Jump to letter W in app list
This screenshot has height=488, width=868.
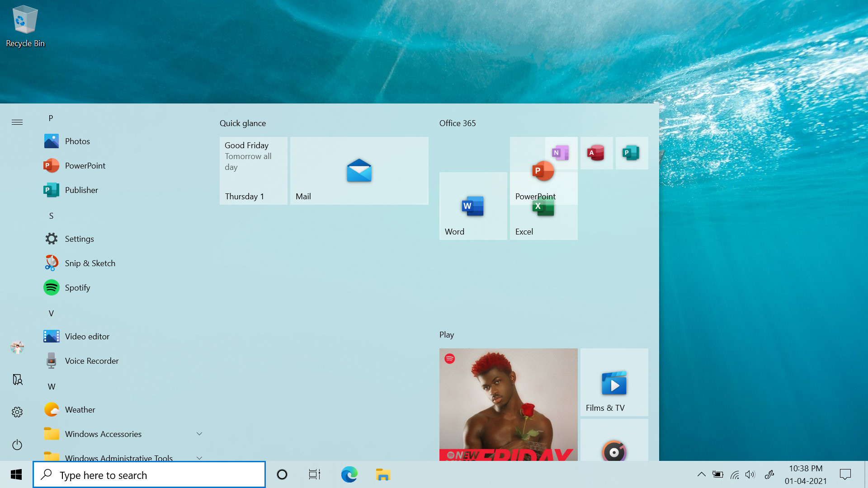tap(52, 387)
